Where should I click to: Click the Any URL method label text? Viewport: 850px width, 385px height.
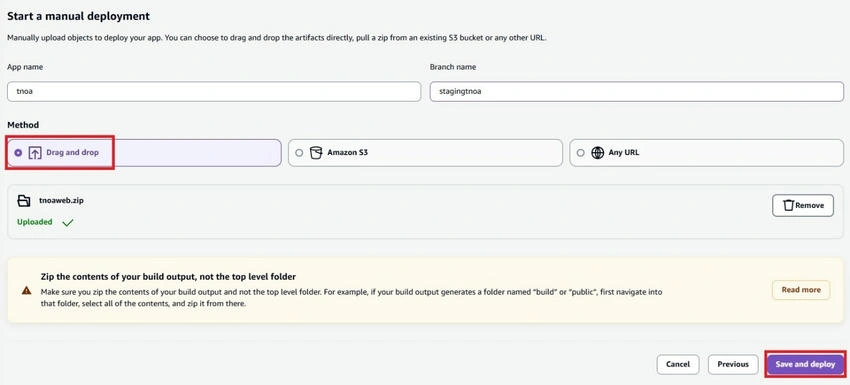coord(623,153)
